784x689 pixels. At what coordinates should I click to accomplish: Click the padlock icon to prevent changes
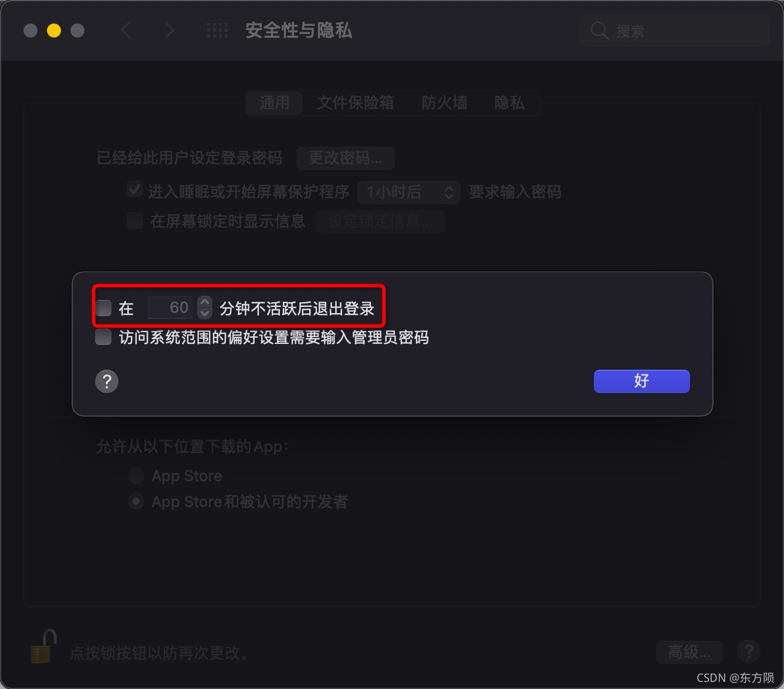click(x=42, y=647)
